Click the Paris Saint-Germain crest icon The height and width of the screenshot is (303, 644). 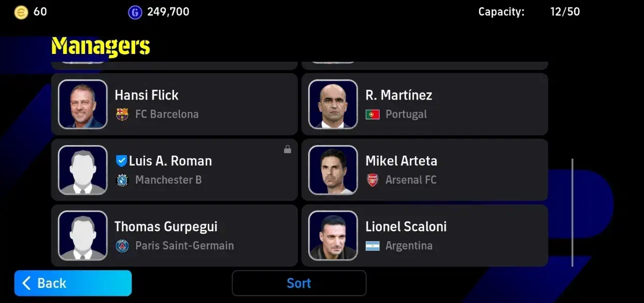(x=122, y=246)
